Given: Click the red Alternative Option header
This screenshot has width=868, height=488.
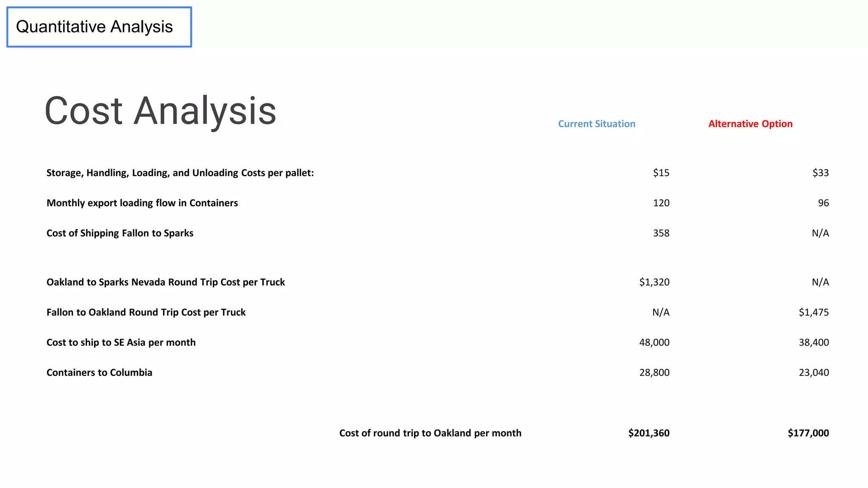Looking at the screenshot, I should [750, 124].
